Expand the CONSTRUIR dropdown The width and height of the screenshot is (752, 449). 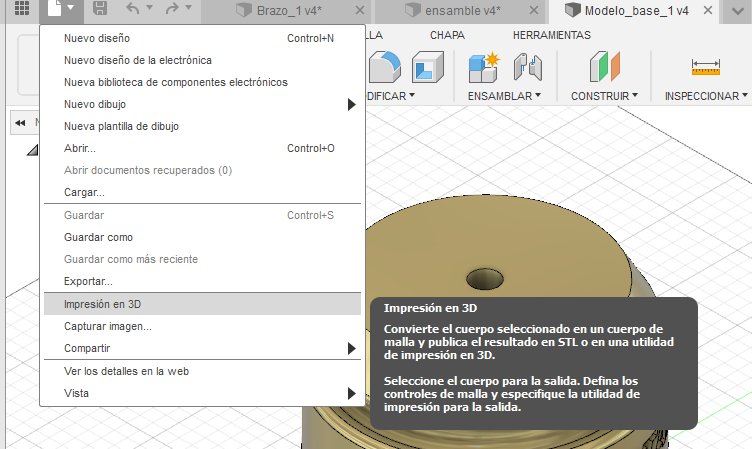(604, 96)
